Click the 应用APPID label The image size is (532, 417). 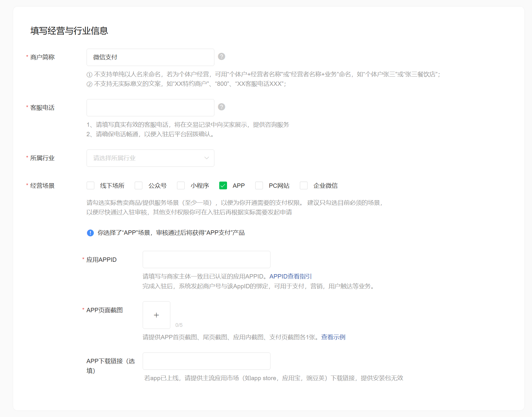tap(102, 260)
